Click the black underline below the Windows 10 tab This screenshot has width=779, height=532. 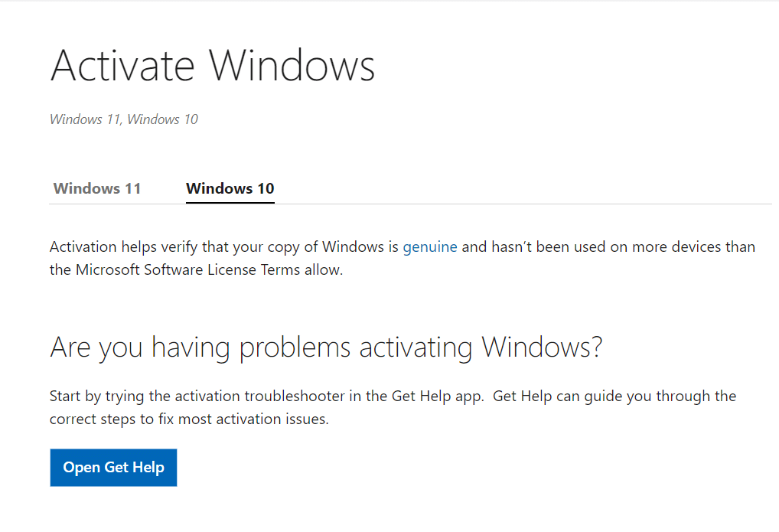pyautogui.click(x=230, y=202)
